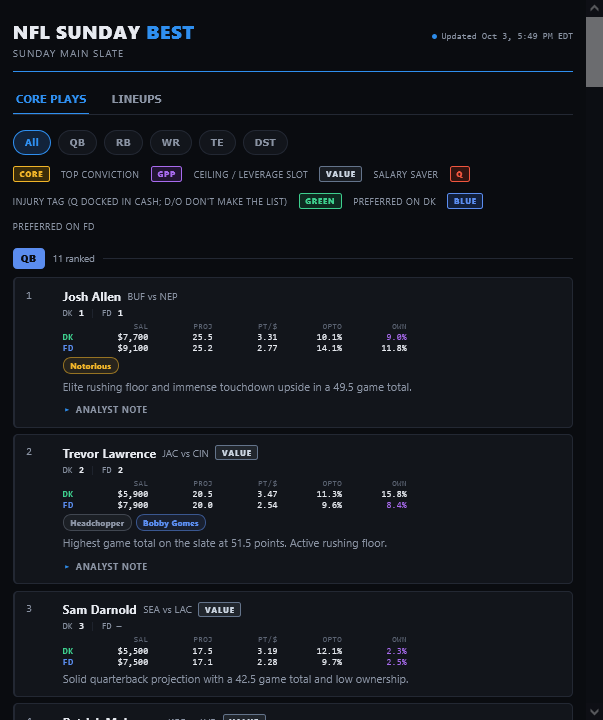The height and width of the screenshot is (720, 603).
Task: Filter plays by QB position
Action: pyautogui.click(x=77, y=142)
